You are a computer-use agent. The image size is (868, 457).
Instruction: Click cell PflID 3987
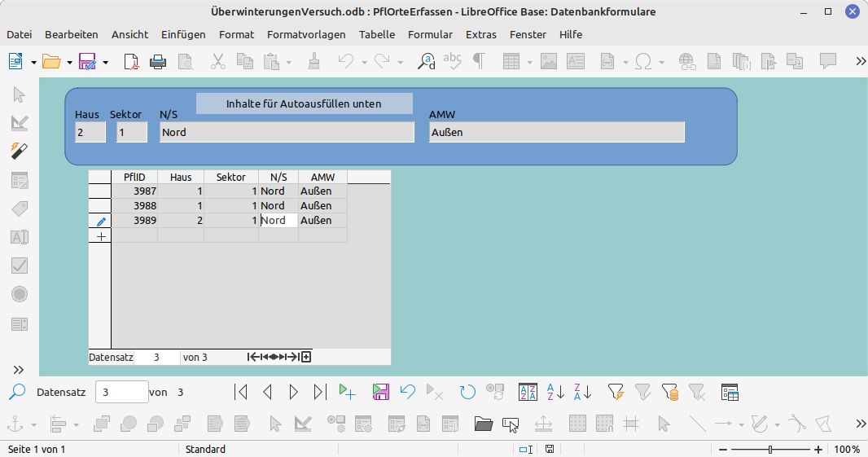coord(134,191)
